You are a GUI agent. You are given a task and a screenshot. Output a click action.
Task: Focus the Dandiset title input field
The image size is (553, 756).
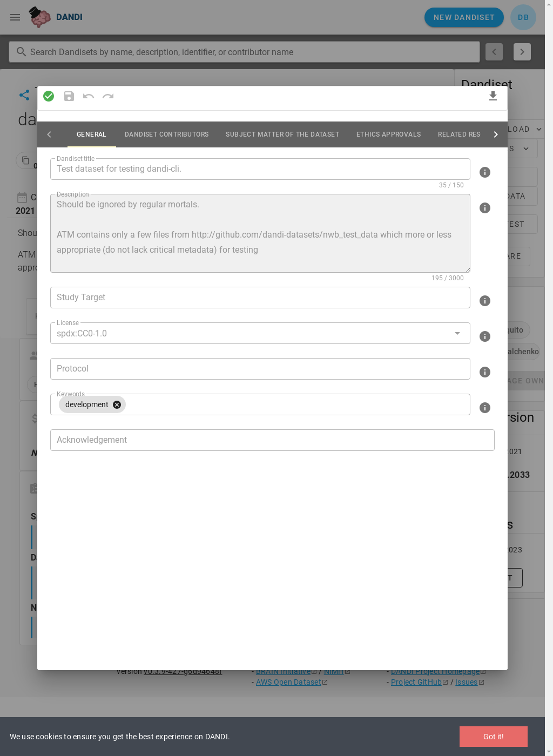(260, 169)
